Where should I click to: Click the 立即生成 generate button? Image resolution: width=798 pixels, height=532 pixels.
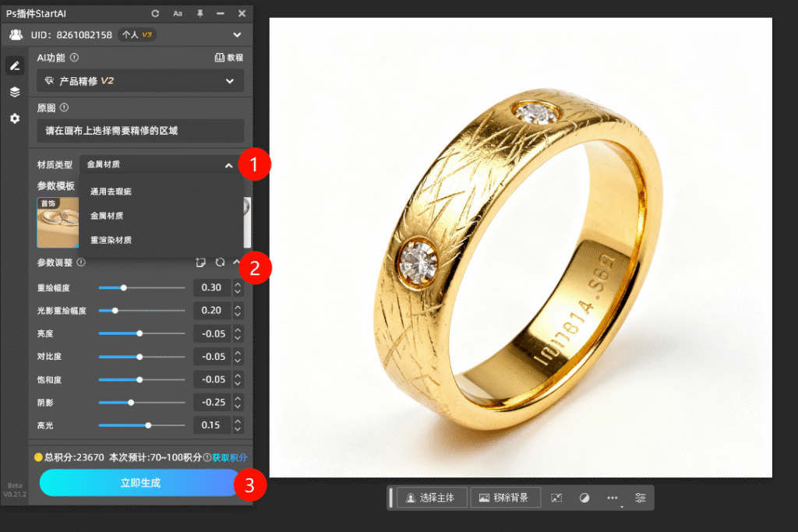[140, 483]
